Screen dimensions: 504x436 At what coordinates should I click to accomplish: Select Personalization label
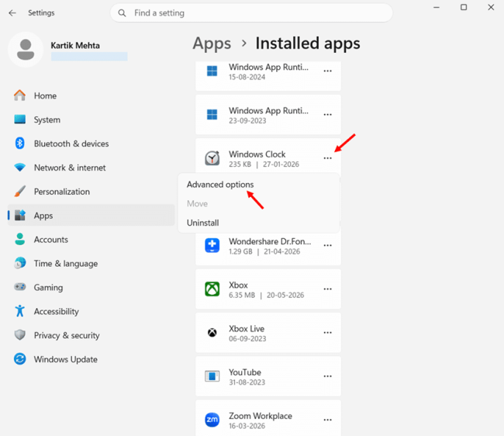click(x=62, y=192)
